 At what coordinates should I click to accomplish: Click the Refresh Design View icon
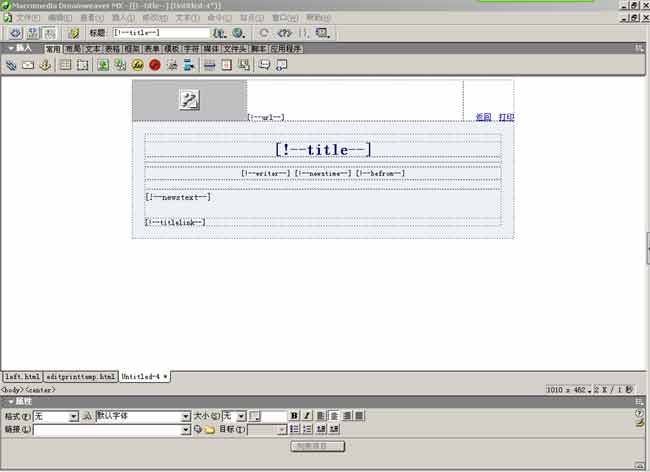(x=264, y=33)
